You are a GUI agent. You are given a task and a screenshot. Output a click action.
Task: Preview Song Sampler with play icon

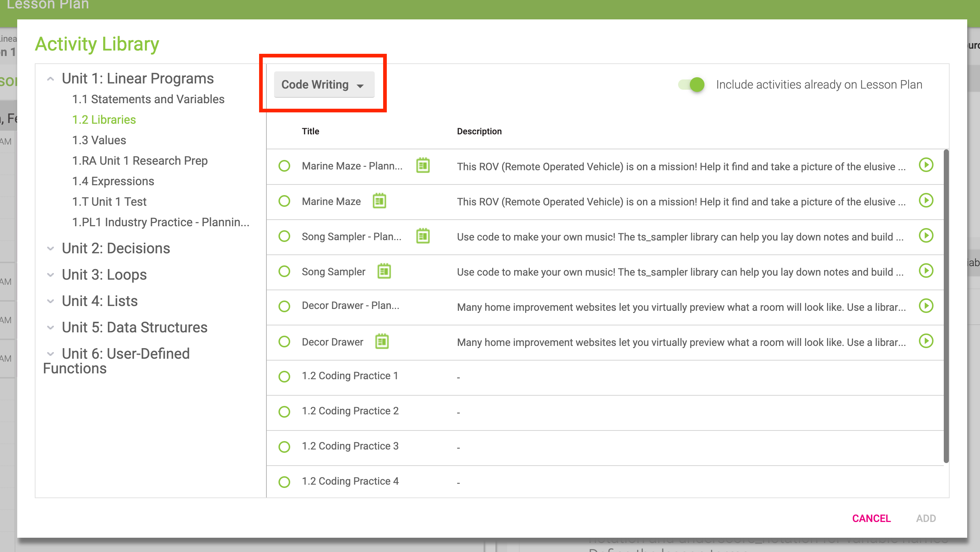926,271
